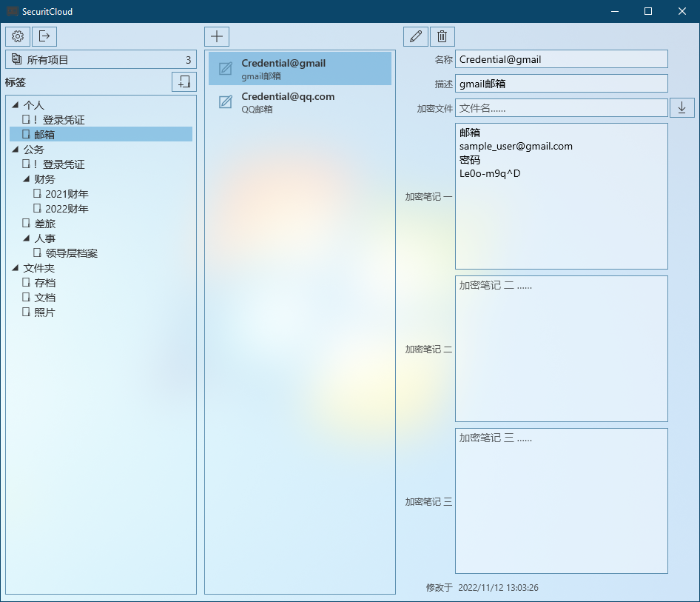Show 所有项目 all items list
This screenshot has height=602, width=700.
101,60
